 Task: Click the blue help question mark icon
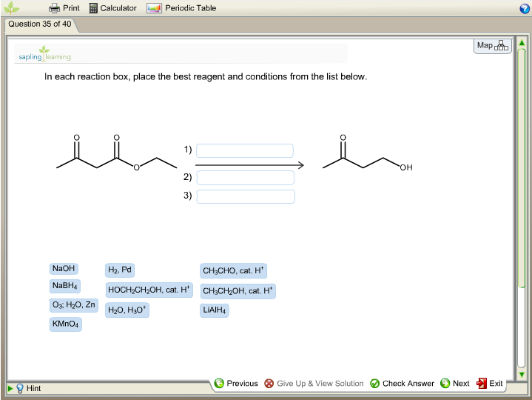pos(525,8)
